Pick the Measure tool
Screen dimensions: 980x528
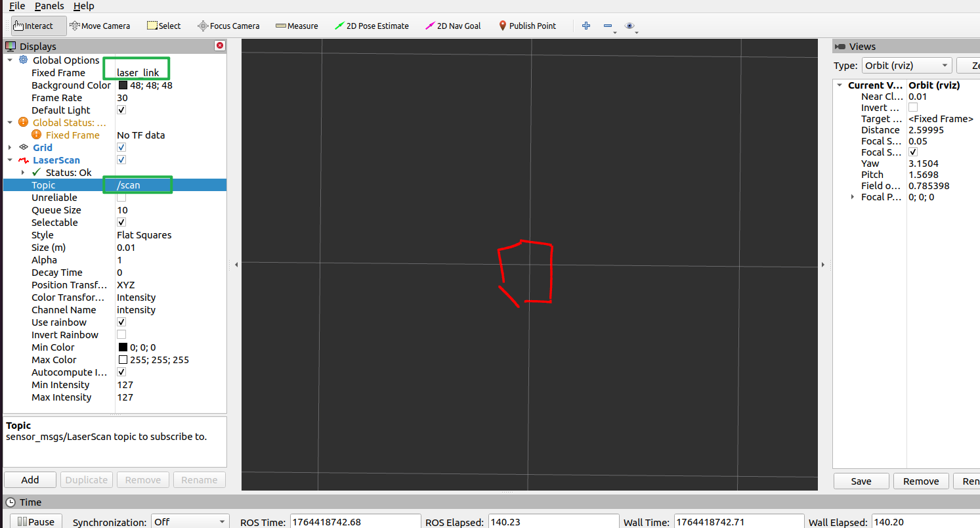coord(297,26)
